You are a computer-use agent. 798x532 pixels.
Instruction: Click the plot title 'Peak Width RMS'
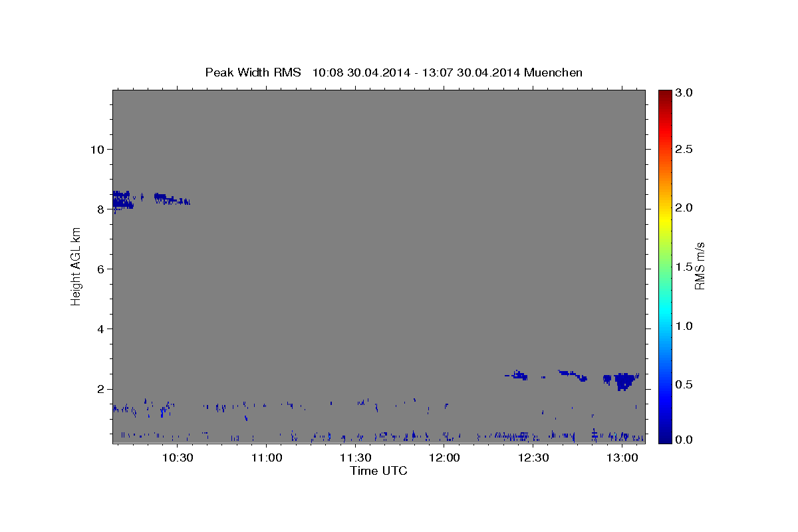click(253, 72)
